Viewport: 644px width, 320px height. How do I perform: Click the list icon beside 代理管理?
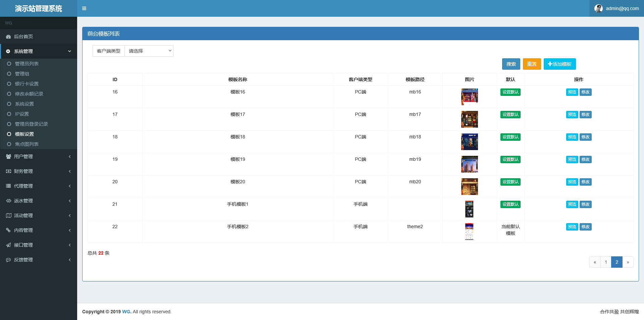(x=8, y=186)
